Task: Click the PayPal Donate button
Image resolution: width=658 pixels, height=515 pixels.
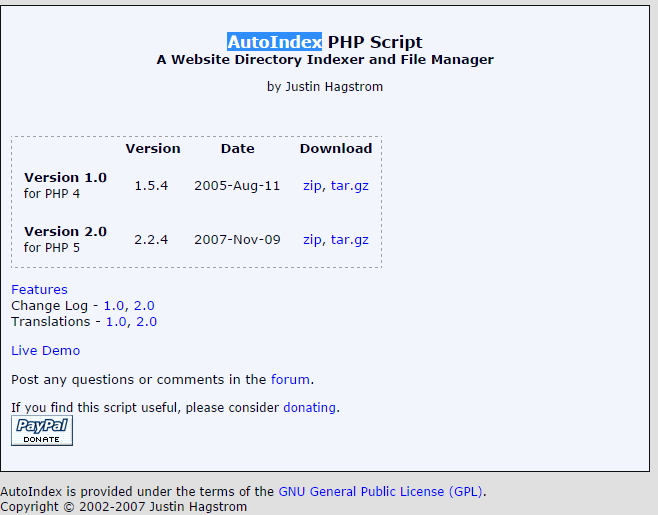Action: pos(42,431)
